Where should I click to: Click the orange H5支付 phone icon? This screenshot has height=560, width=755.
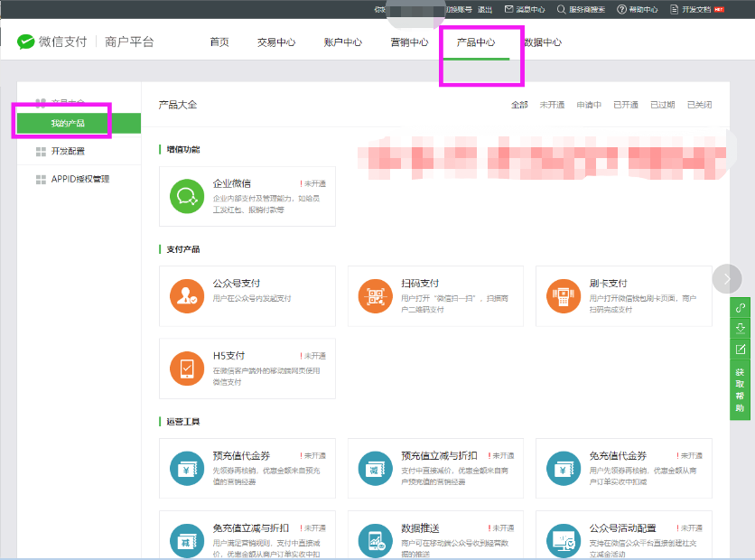[x=187, y=369]
